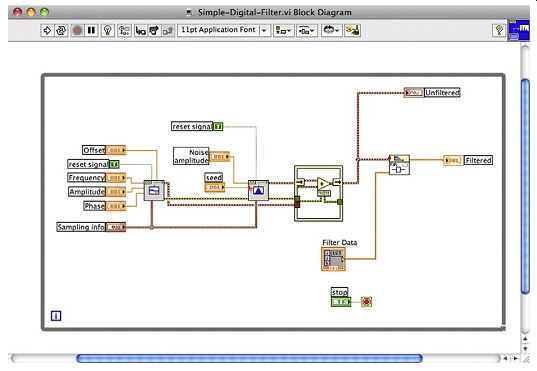Click the Step Into button
This screenshot has height=371, width=537.
(x=140, y=30)
